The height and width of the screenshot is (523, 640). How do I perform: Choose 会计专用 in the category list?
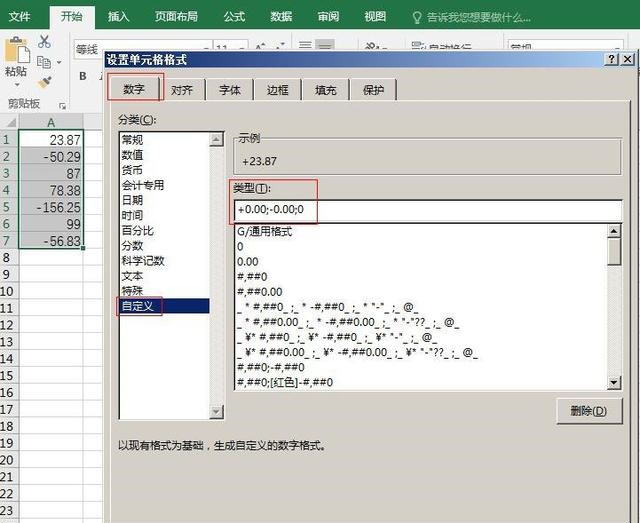(164, 185)
